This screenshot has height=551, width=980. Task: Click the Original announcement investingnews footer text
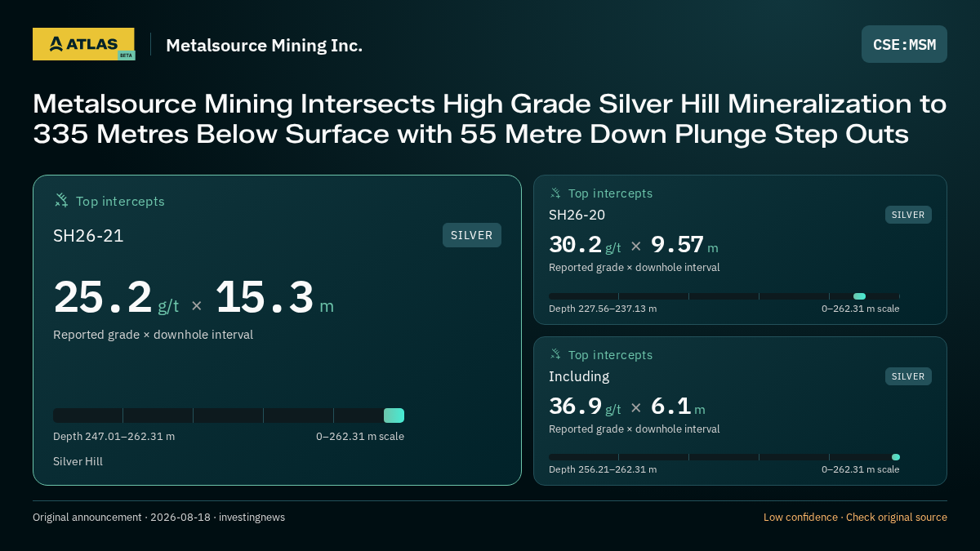[158, 518]
